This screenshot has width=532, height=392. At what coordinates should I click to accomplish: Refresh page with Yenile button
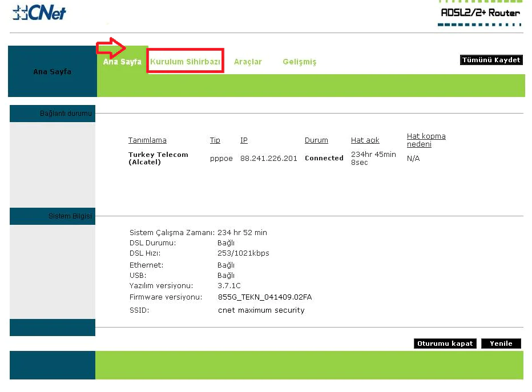pos(501,343)
